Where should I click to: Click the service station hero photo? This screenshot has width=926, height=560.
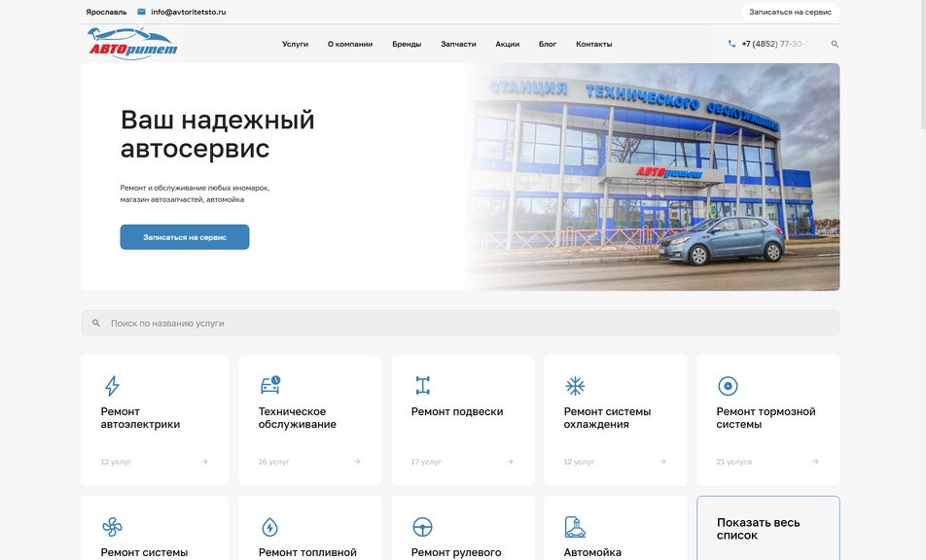(653, 177)
